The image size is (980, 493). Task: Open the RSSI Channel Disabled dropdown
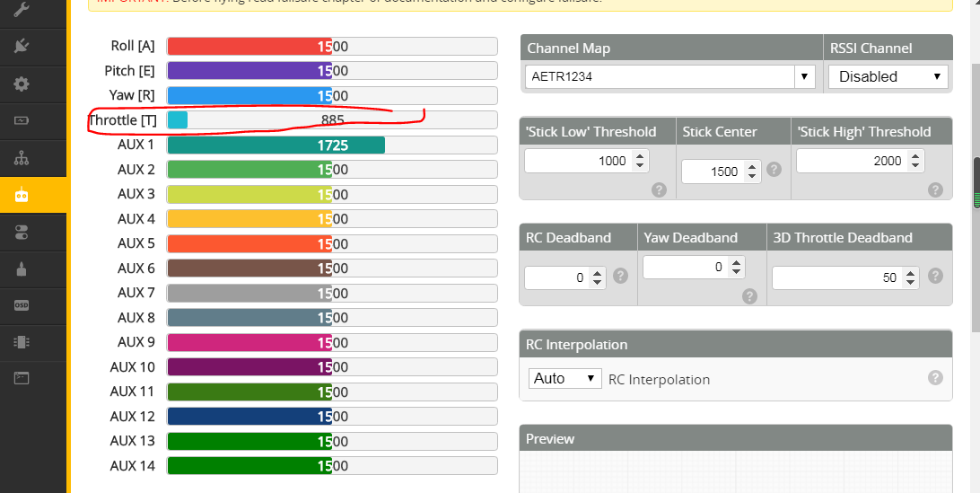pos(888,77)
